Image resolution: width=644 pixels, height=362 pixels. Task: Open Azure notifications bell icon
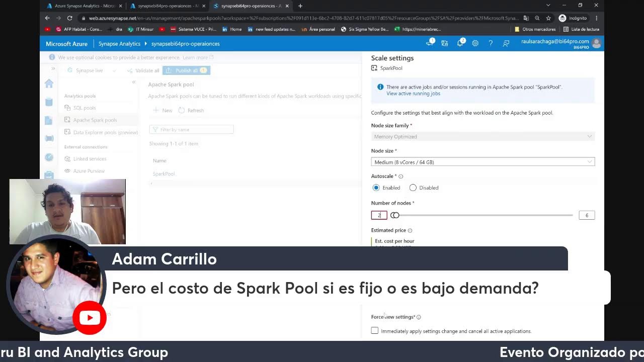[x=460, y=43]
